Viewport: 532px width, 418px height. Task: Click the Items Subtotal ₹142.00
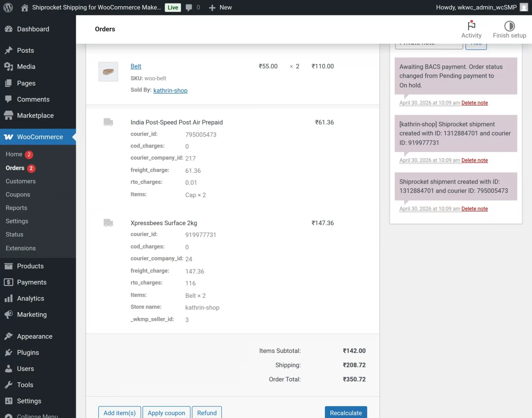pos(354,351)
